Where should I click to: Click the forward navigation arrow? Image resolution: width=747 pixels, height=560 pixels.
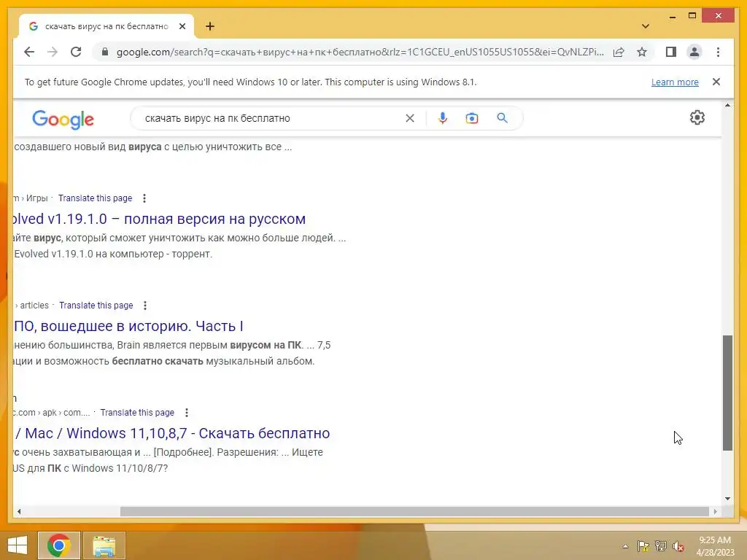coord(53,52)
